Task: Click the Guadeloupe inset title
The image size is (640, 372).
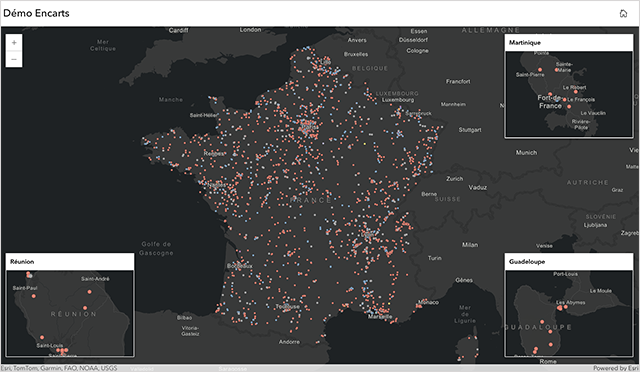Action: 527,262
